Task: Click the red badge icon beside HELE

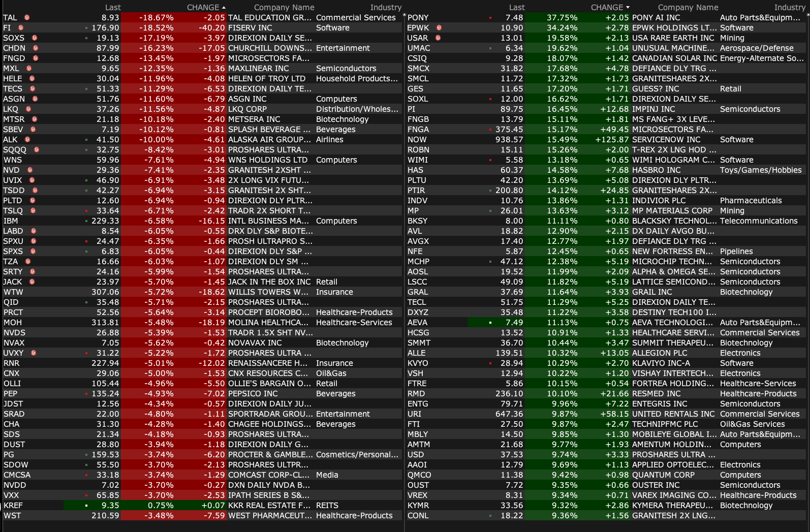Action: pos(32,78)
